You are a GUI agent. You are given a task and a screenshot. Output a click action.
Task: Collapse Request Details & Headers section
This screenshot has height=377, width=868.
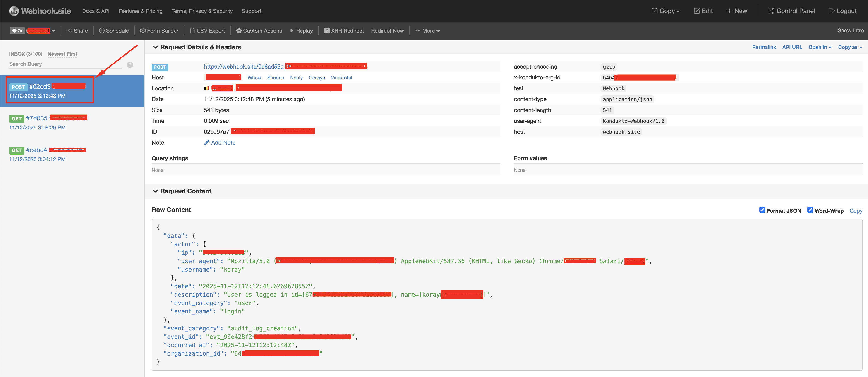(155, 47)
